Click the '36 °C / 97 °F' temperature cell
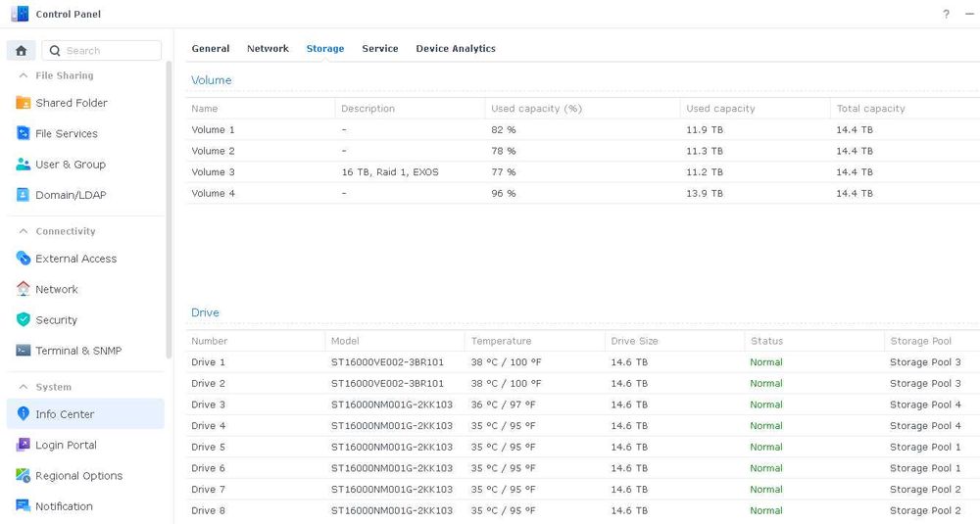Screen dimensions: 980x524 point(503,405)
